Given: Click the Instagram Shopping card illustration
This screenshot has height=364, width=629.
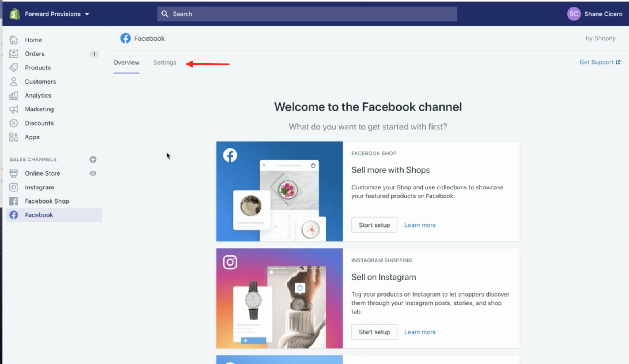Looking at the screenshot, I should (x=279, y=298).
